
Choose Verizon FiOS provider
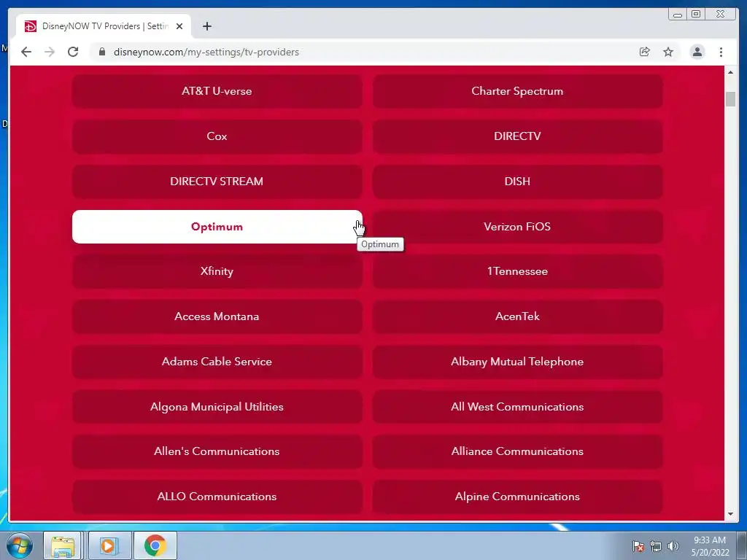point(517,227)
